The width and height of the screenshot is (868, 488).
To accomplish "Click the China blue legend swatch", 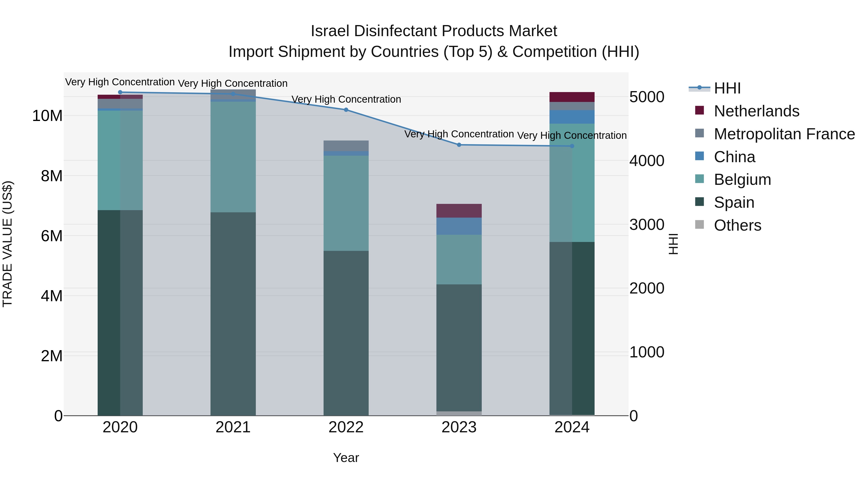I will [x=699, y=156].
